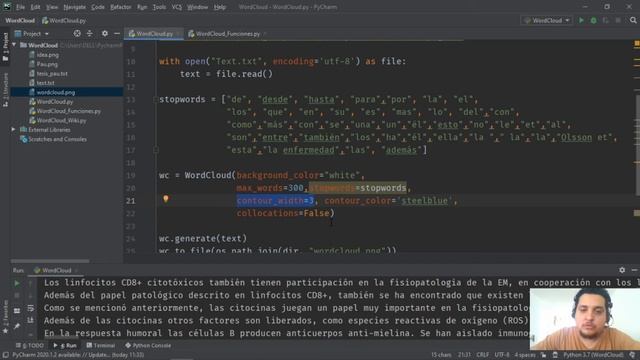
Task: Switch to WordCloud.py editor tab
Action: (154, 34)
